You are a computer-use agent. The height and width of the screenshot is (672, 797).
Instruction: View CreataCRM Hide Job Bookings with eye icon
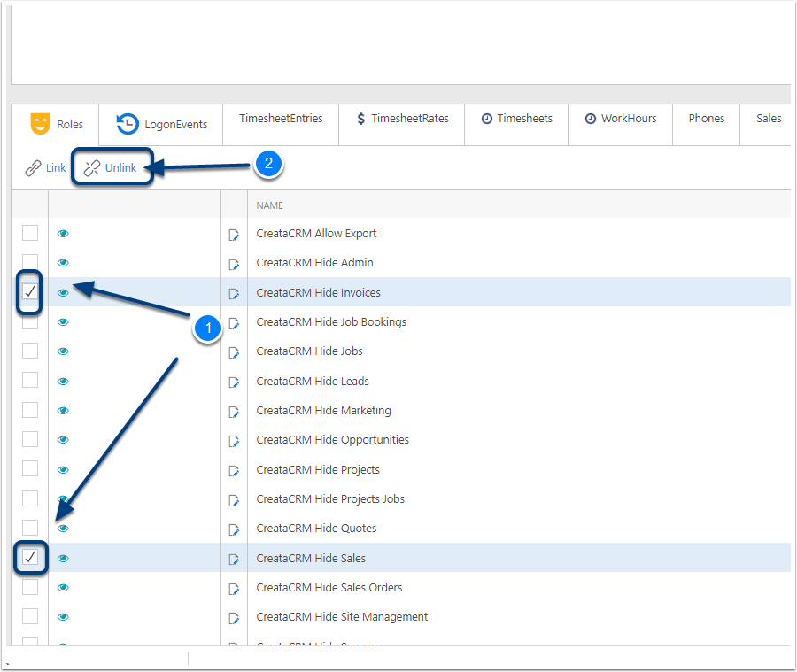63,322
